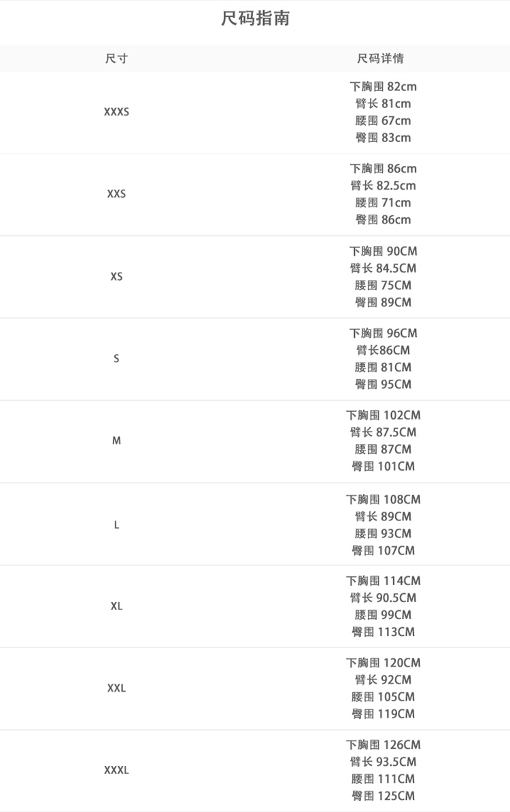The width and height of the screenshot is (510, 812).
Task: Click the XL size label
Action: (x=116, y=606)
